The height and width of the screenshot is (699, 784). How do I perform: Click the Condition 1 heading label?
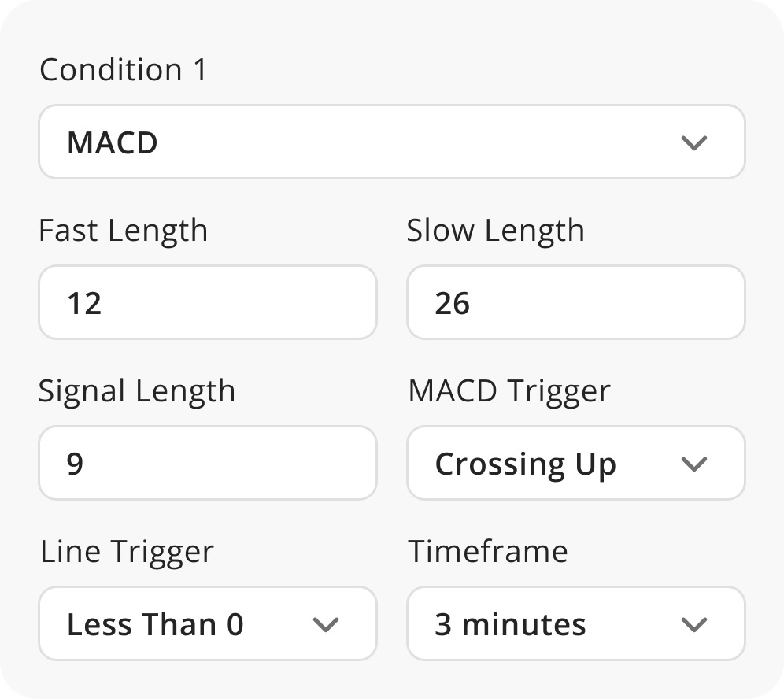123,70
